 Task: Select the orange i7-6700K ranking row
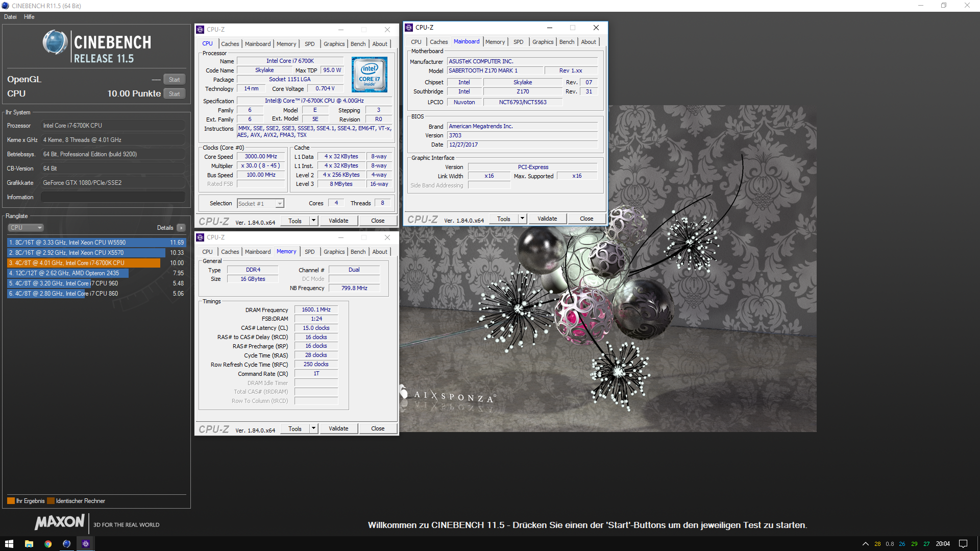click(x=96, y=263)
